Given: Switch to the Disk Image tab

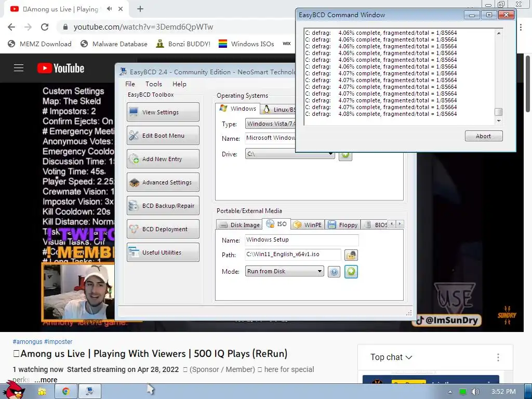Looking at the screenshot, I should (240, 225).
